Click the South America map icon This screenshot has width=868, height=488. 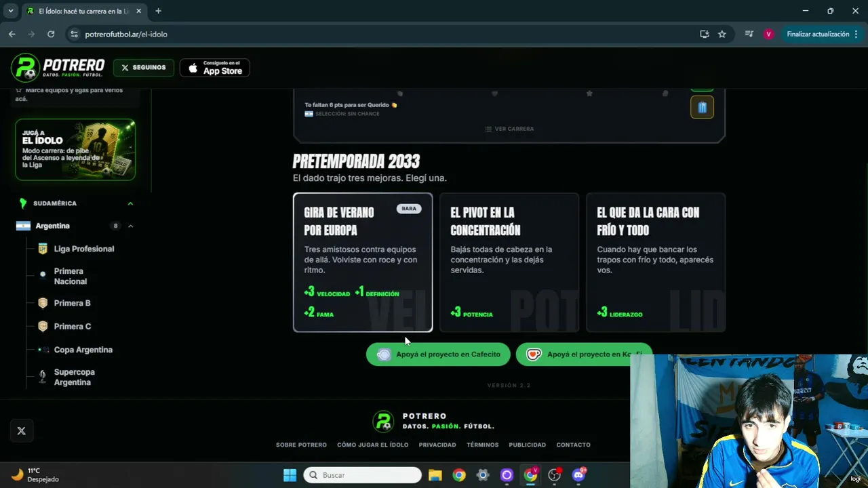click(23, 203)
